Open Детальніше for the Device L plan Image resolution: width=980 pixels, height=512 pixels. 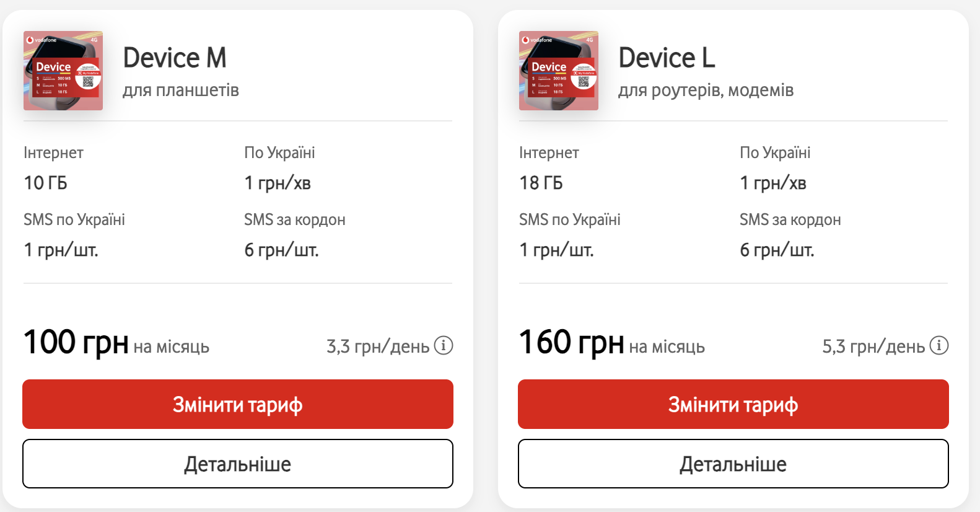[x=733, y=464]
